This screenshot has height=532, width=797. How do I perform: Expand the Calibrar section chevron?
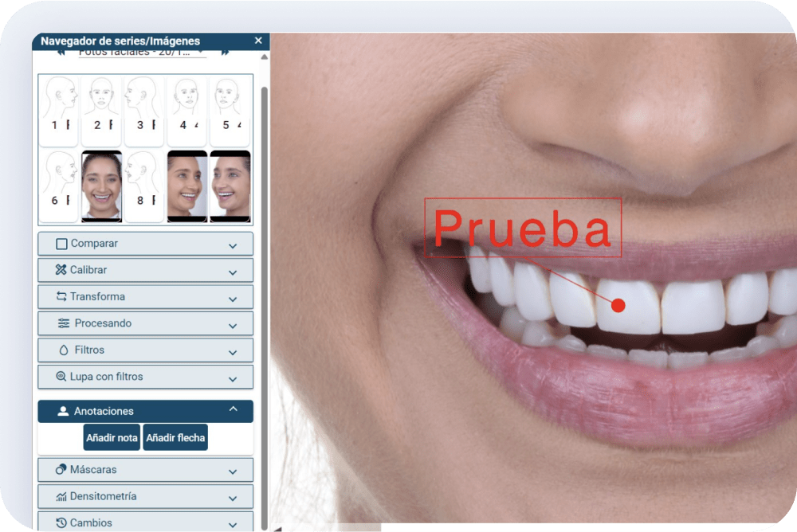point(233,272)
